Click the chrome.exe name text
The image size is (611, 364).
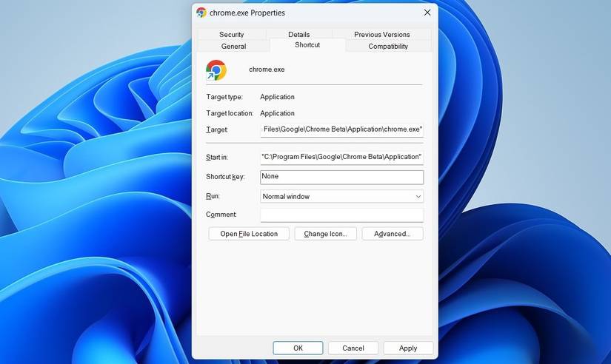(x=267, y=70)
